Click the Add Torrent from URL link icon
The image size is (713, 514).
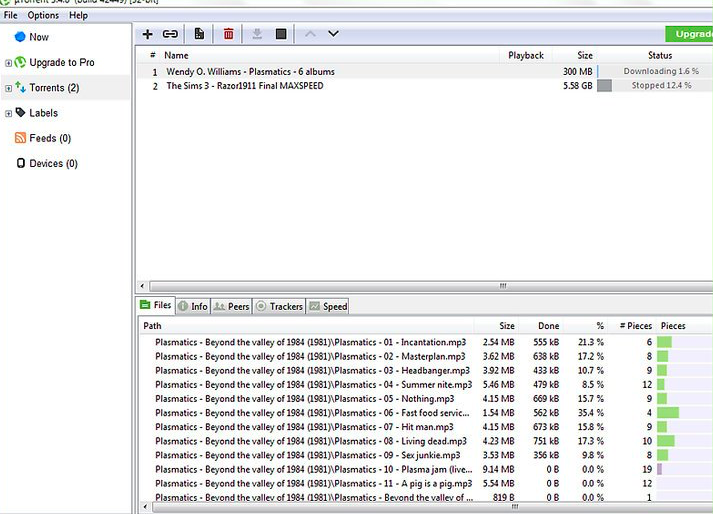[170, 34]
